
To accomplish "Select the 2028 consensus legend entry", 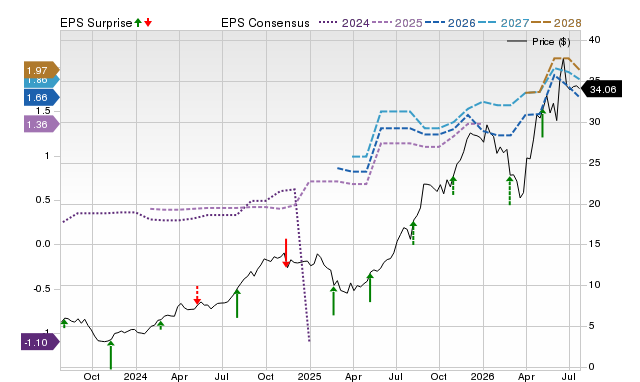I will click(556, 23).
